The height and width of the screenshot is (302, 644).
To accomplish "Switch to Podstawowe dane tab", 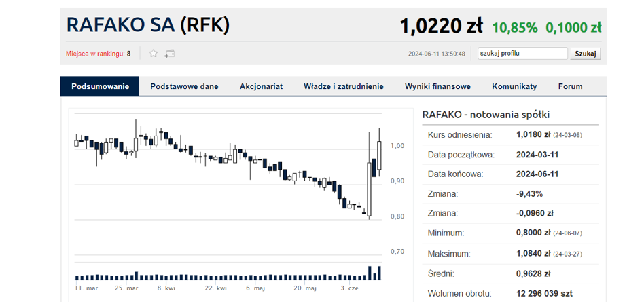I will point(184,86).
